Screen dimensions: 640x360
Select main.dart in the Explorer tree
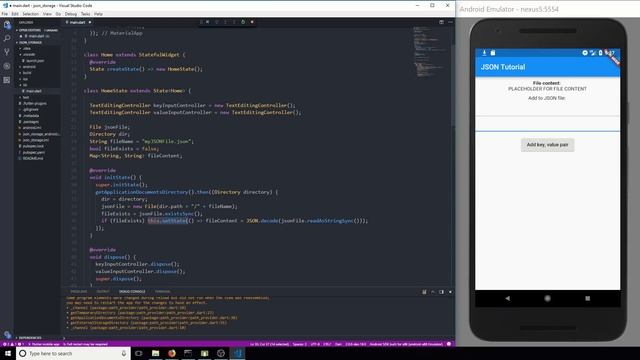coord(33,91)
